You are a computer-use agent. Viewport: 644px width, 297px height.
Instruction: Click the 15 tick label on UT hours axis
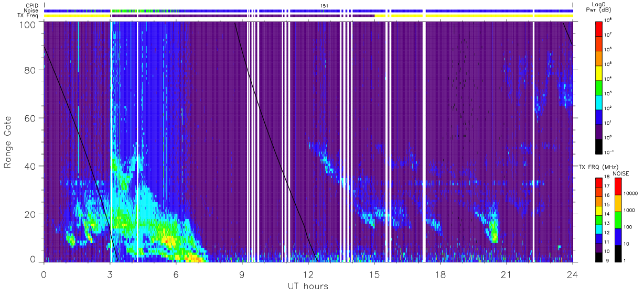[374, 274]
